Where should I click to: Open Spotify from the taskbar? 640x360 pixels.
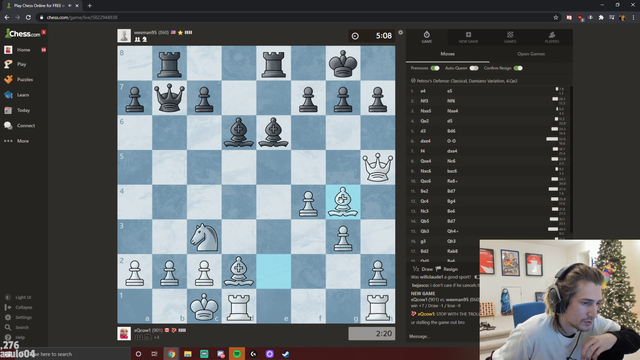[x=237, y=354]
